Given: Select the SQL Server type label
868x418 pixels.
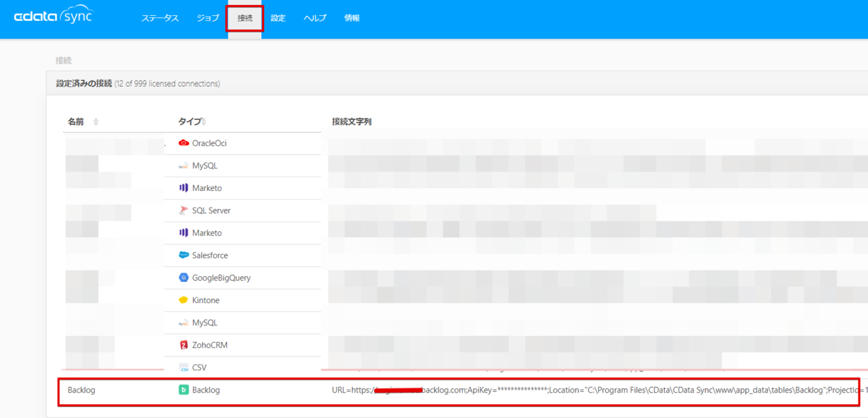Looking at the screenshot, I should [x=211, y=210].
